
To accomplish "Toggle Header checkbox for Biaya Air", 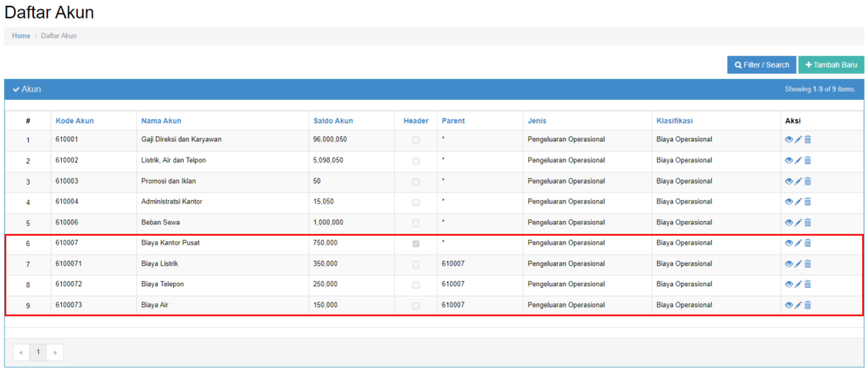I will [x=415, y=305].
